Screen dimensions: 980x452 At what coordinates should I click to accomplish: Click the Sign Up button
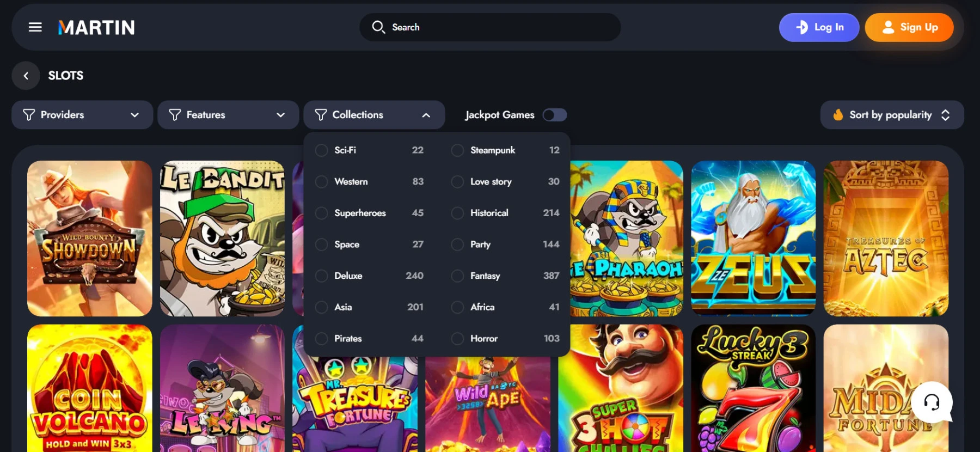point(909,27)
